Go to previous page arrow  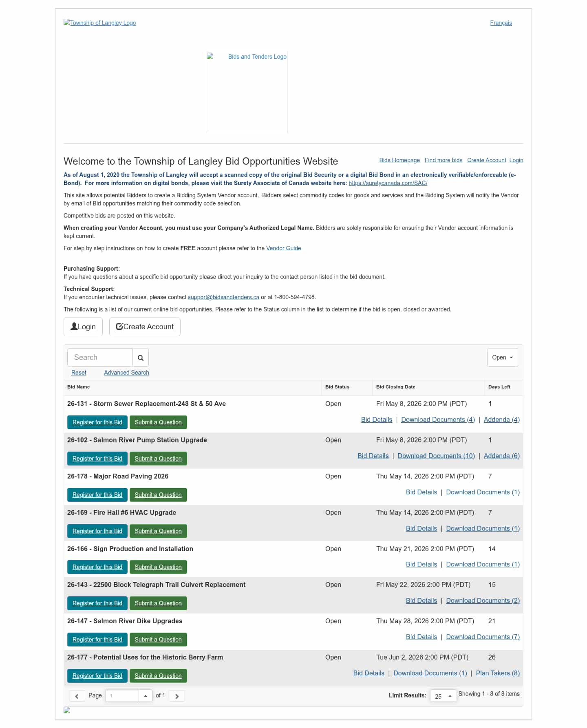(x=77, y=696)
